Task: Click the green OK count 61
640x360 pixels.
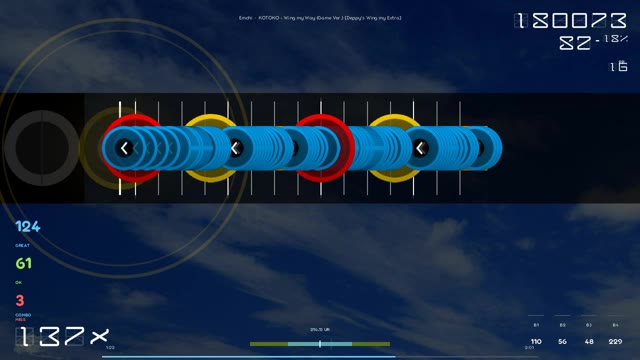Action: point(24,263)
